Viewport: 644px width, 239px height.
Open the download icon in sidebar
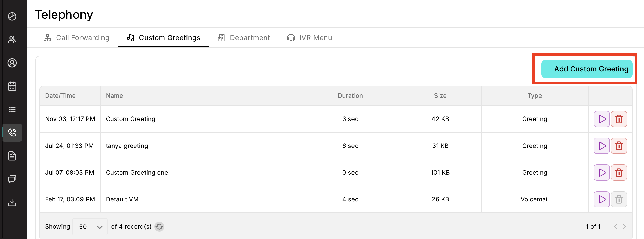pyautogui.click(x=12, y=202)
